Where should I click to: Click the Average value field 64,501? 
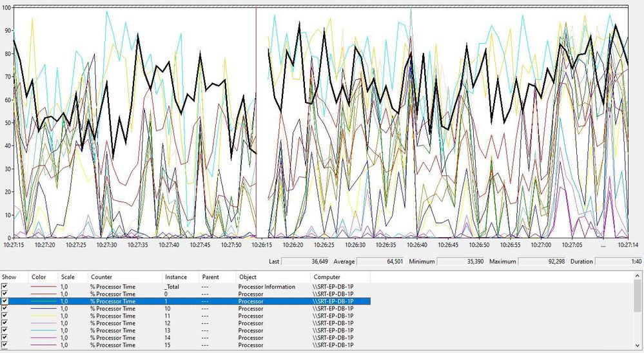coord(380,262)
